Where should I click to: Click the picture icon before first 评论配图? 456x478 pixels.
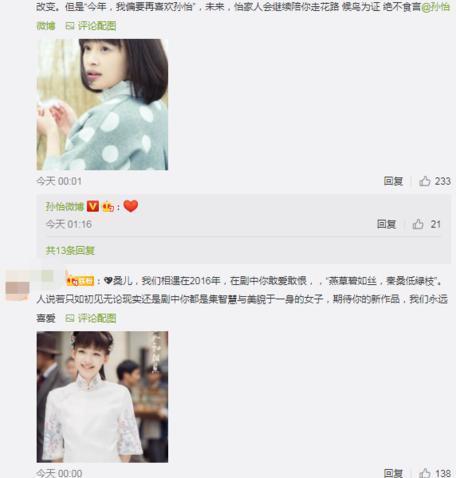pos(70,26)
